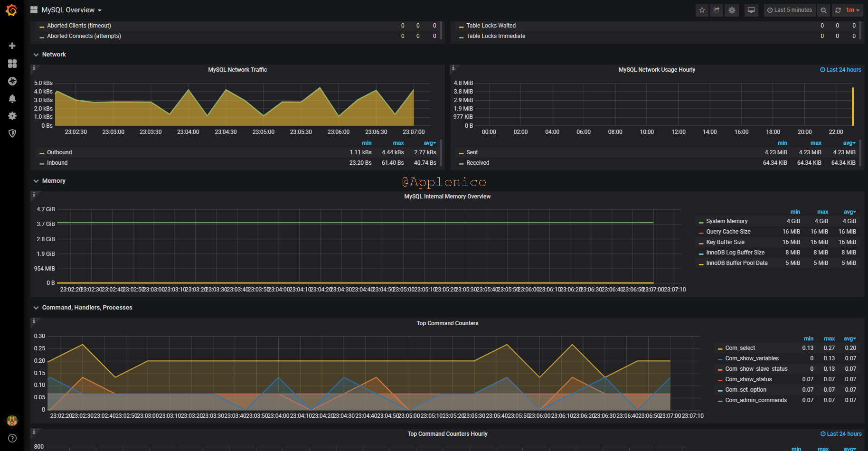Sort Top Command Counters legend by min
The height and width of the screenshot is (451, 868).
tap(808, 338)
